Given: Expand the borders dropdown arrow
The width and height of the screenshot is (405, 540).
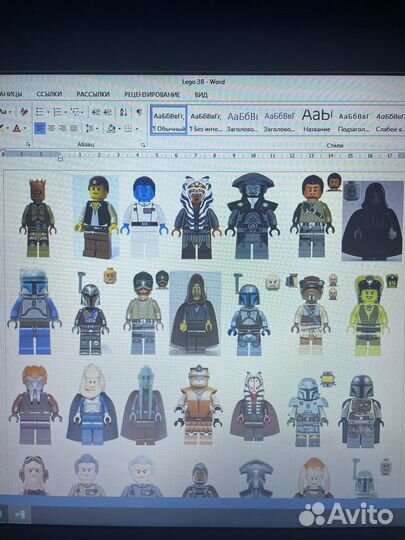Looking at the screenshot, I should [137, 129].
